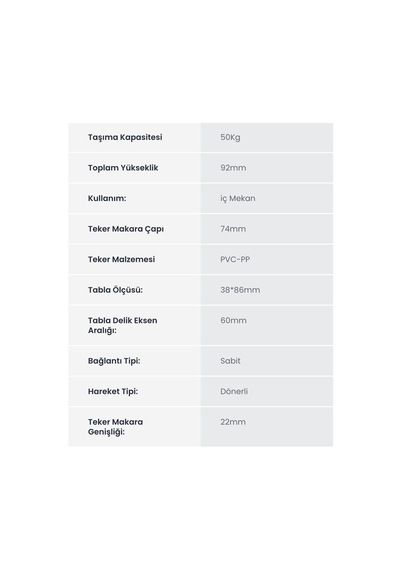Click the Toplam Yükseklik label

[x=123, y=168]
